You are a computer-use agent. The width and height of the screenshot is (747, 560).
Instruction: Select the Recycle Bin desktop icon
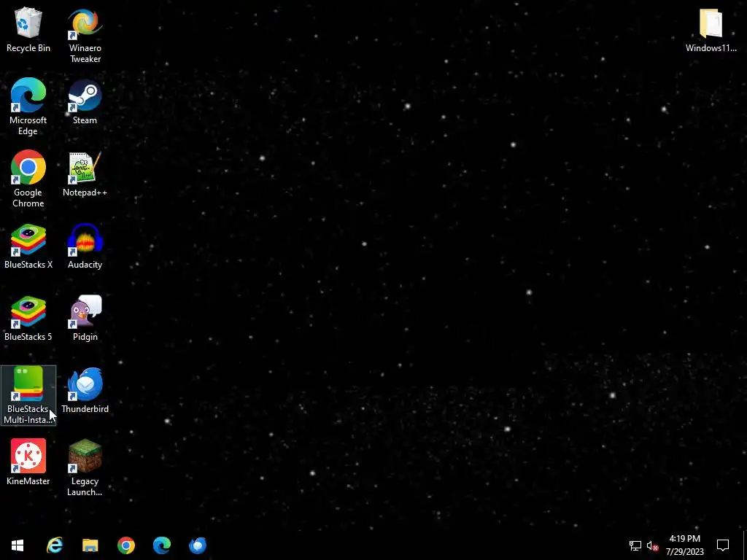tap(28, 30)
